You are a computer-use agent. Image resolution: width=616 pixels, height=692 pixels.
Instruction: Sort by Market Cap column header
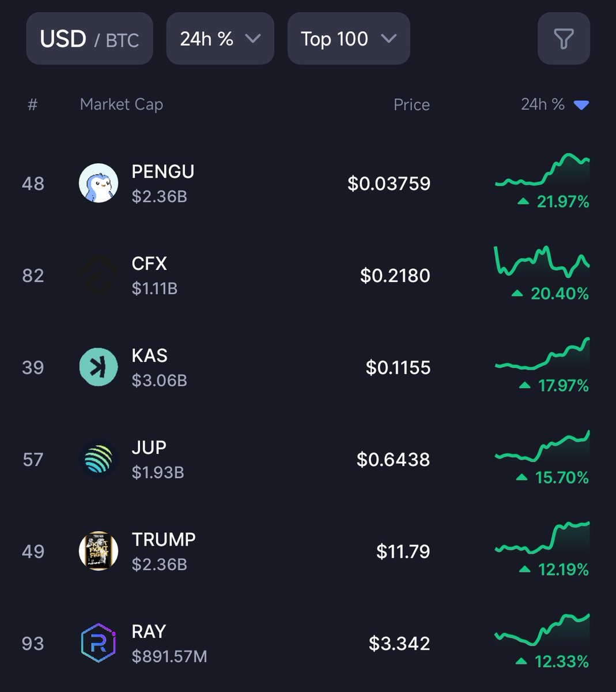tap(121, 104)
